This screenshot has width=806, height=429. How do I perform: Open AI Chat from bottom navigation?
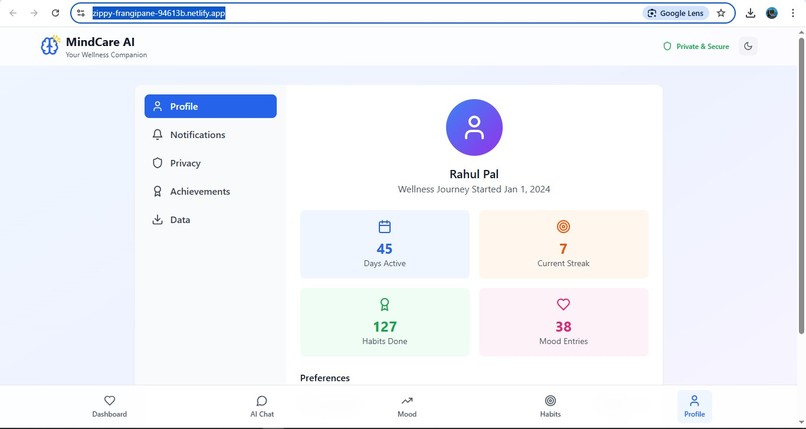[262, 406]
